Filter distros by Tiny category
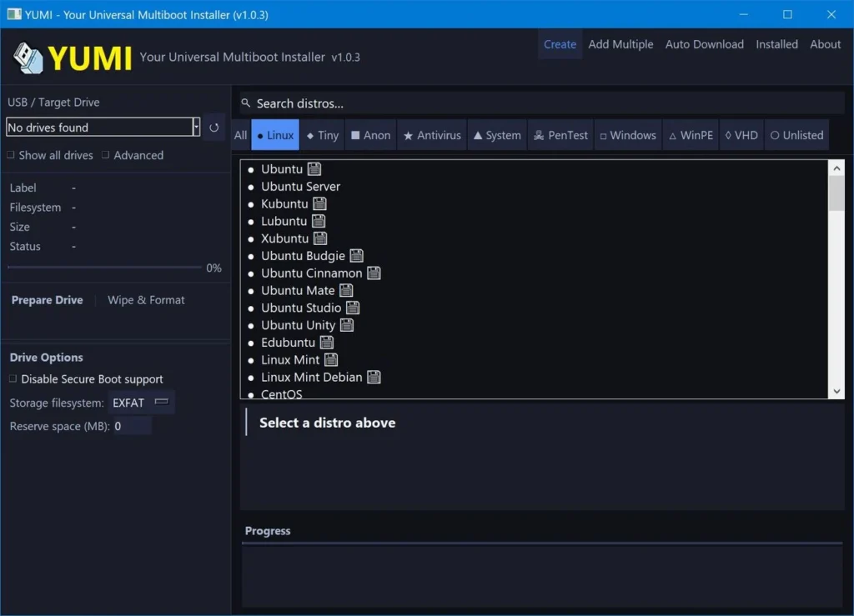 tap(323, 135)
